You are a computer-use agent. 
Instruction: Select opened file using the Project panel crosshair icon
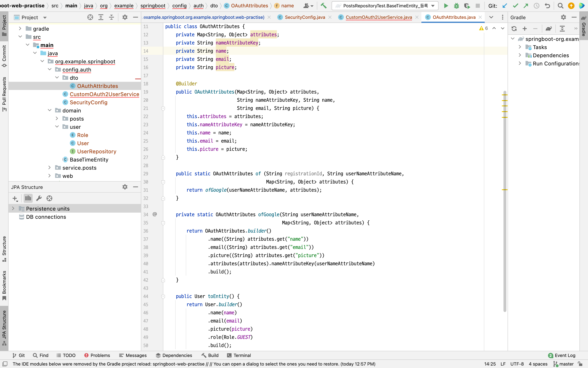click(90, 17)
